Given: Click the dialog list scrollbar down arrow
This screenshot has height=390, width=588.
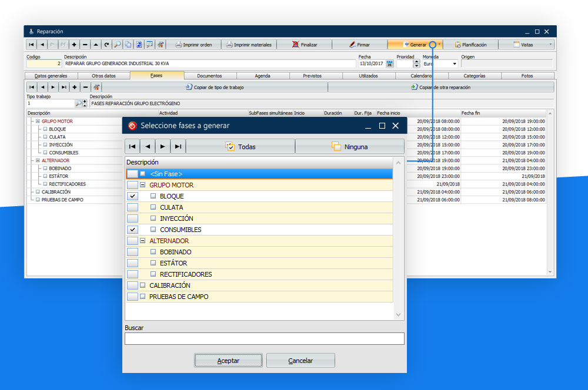Looking at the screenshot, I should pos(399,315).
